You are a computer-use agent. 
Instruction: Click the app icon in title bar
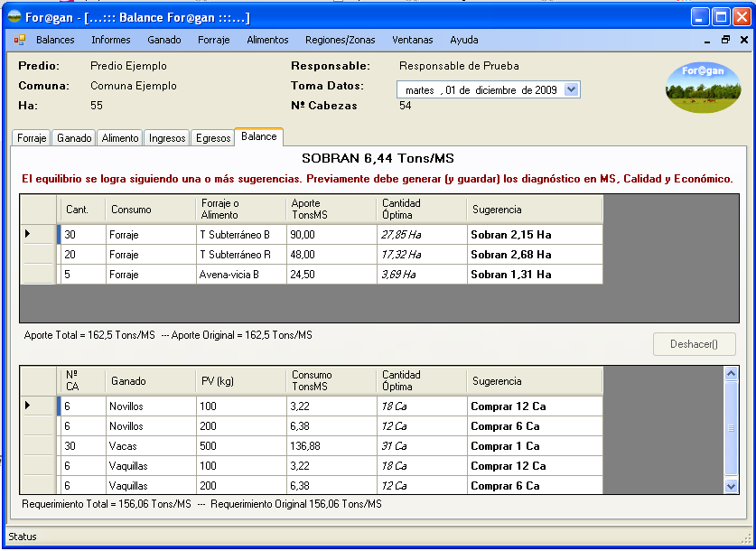click(14, 17)
